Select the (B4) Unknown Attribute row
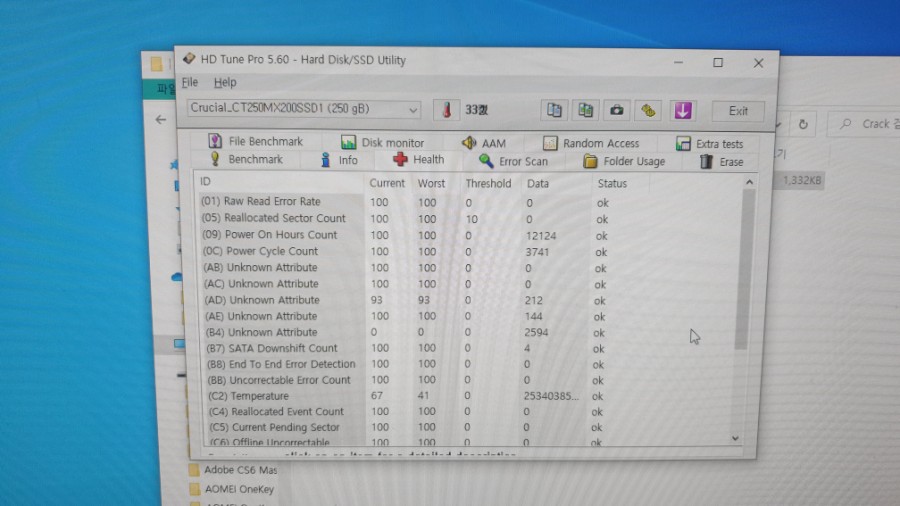The image size is (900, 506). pos(470,332)
